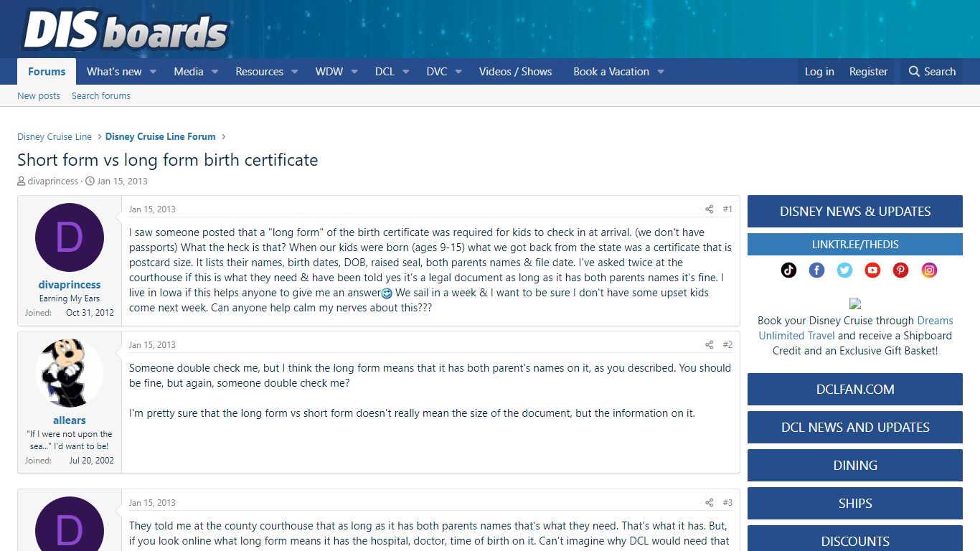The image size is (980, 551).
Task: Open the Book a Vacation menu item
Action: 611,72
